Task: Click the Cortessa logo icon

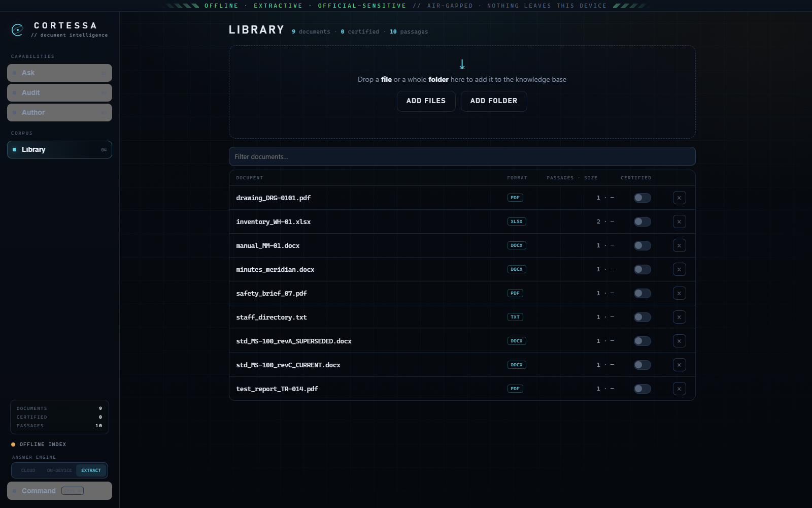Action: (x=17, y=30)
